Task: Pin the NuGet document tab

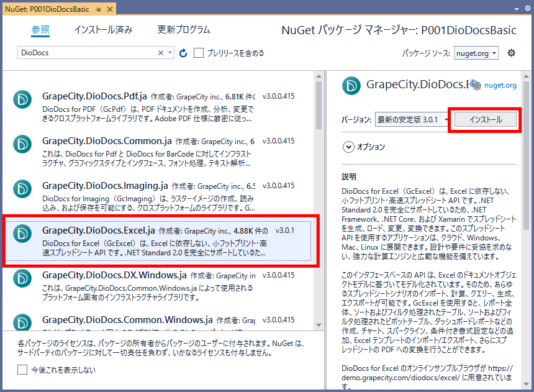Action: tap(99, 9)
